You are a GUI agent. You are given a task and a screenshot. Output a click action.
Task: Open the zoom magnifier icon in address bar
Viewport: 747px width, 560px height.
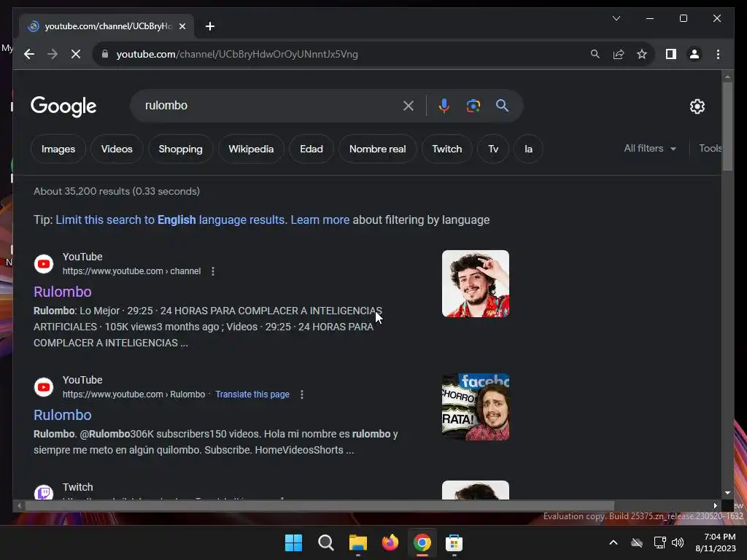pos(595,54)
